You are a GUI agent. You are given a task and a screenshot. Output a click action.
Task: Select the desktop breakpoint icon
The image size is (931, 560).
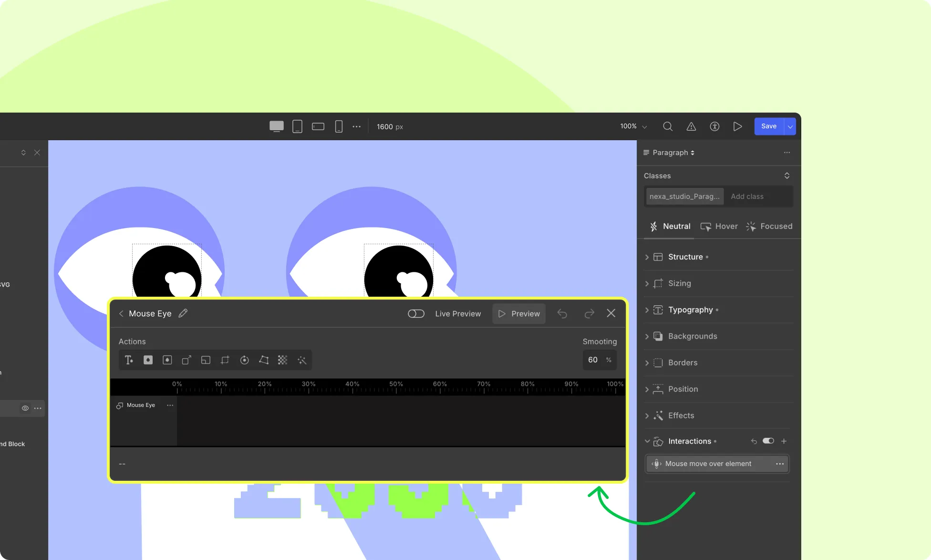click(x=277, y=126)
